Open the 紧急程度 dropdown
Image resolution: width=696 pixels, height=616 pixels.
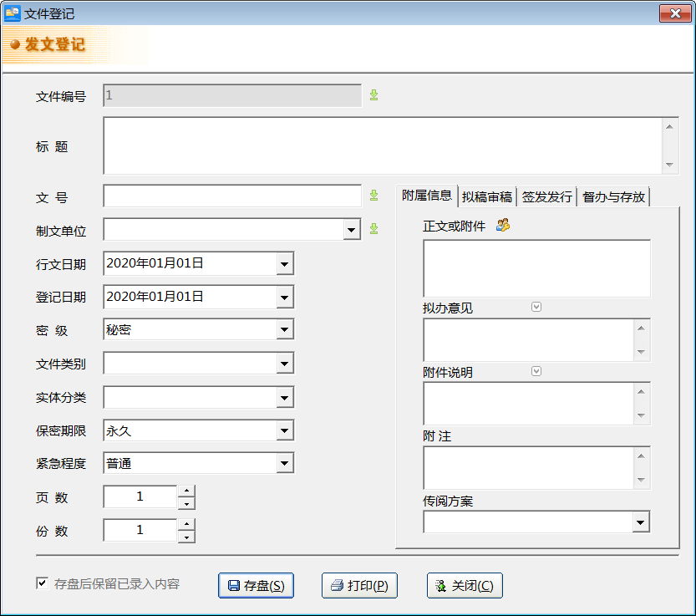[285, 462]
